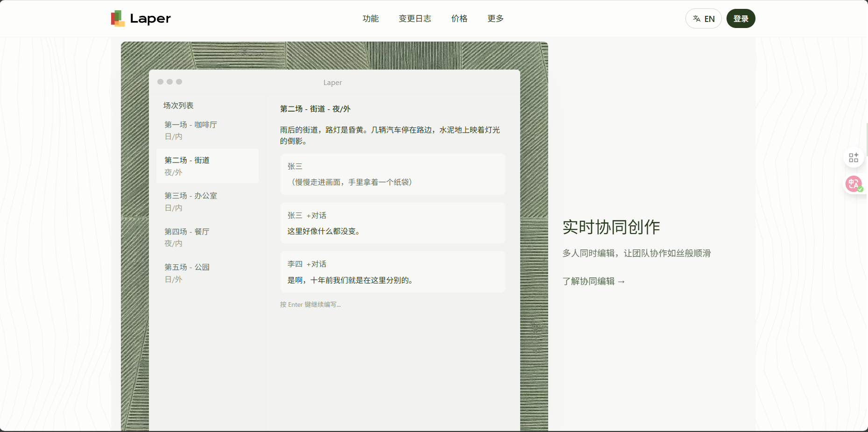Click the 按 Enter 键继续编写 prompt
This screenshot has width=868, height=432.
(311, 305)
